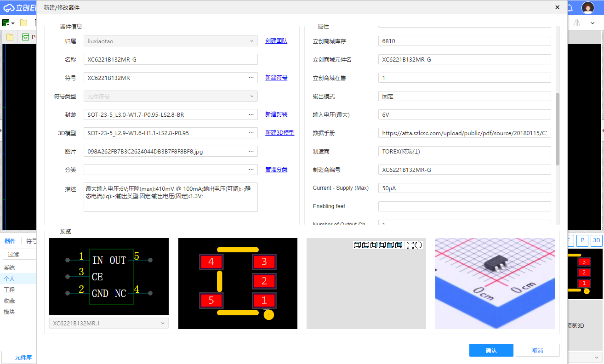Click the 输入电压(最大) field showing 6V

click(464, 114)
